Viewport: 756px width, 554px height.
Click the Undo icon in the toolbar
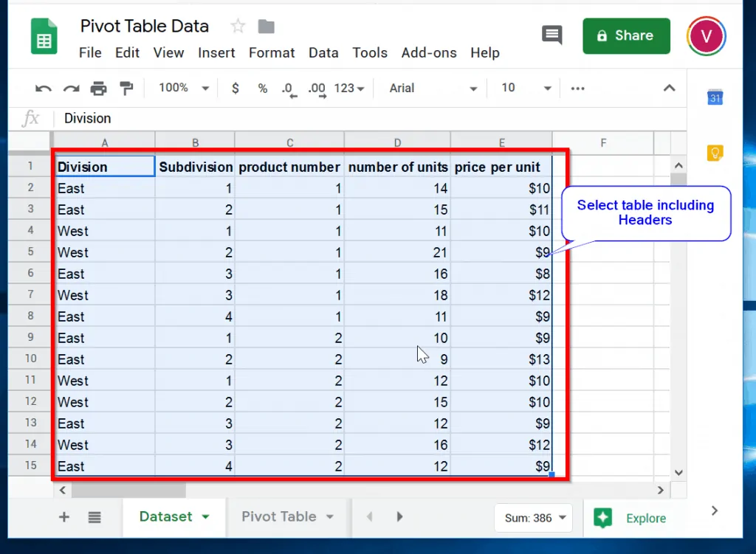(43, 88)
